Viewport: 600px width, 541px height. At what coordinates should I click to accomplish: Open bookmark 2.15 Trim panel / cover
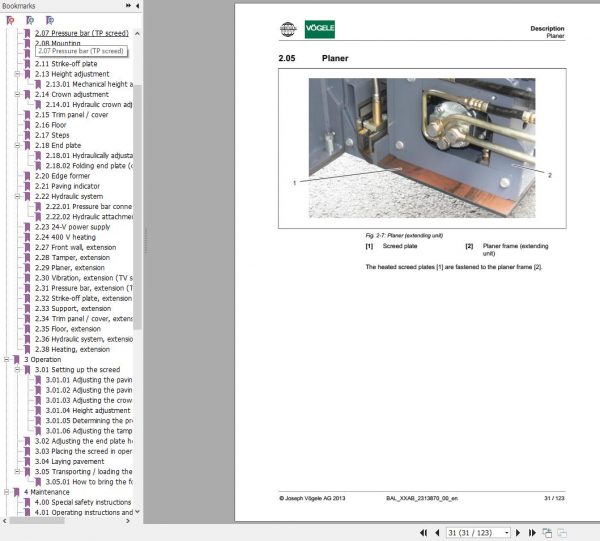tap(72, 115)
